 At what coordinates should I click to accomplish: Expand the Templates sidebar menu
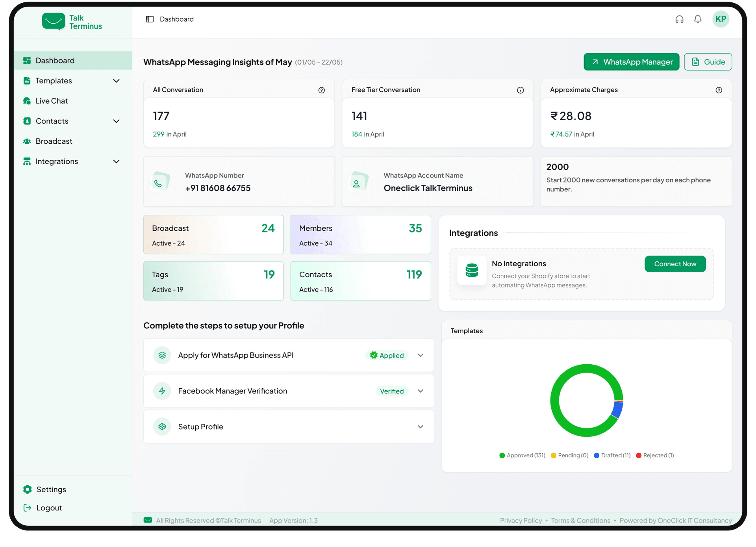(x=116, y=81)
